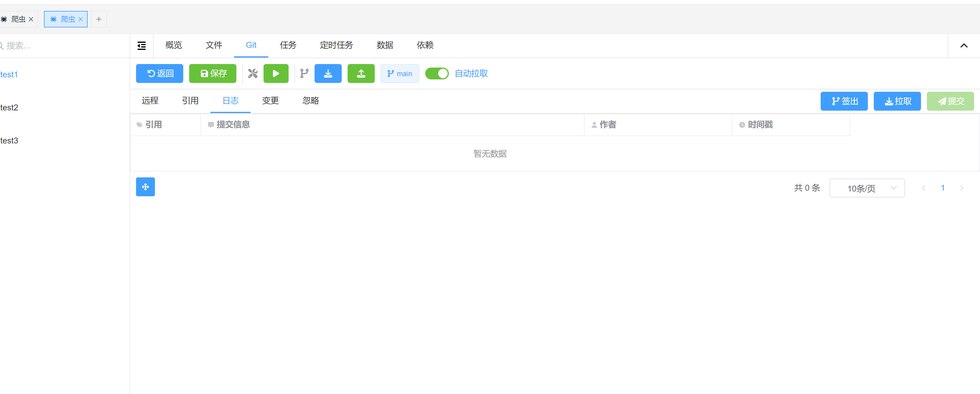Run the spider with the green play icon

click(276, 73)
